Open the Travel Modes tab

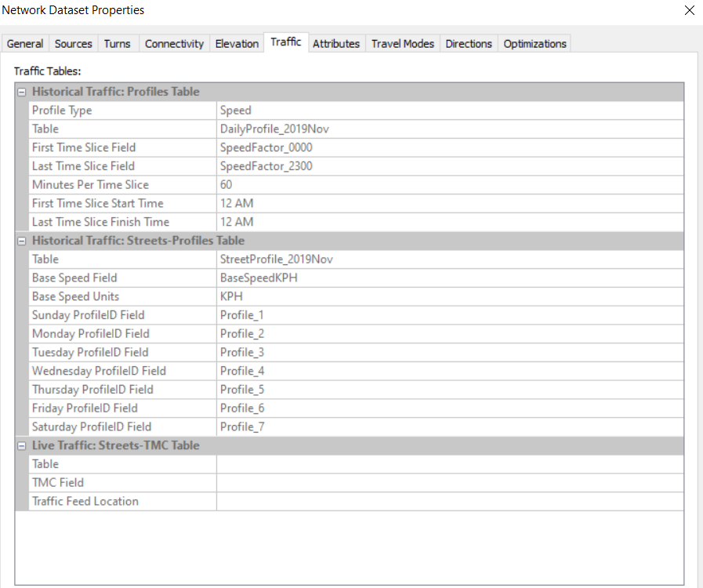tap(403, 43)
